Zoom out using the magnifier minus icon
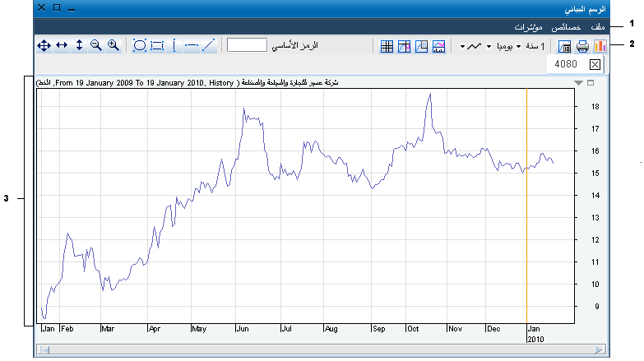Image resolution: width=644 pixels, height=361 pixels. coord(96,45)
